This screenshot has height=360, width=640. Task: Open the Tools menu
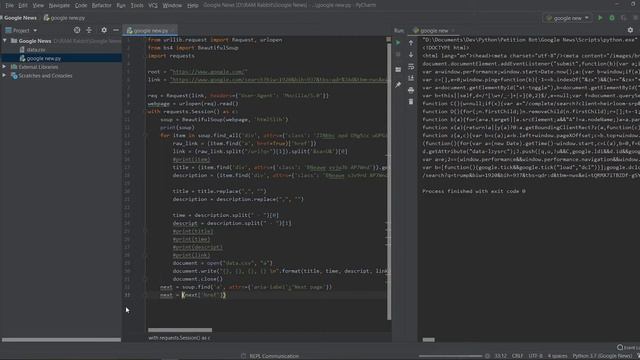pos(137,5)
